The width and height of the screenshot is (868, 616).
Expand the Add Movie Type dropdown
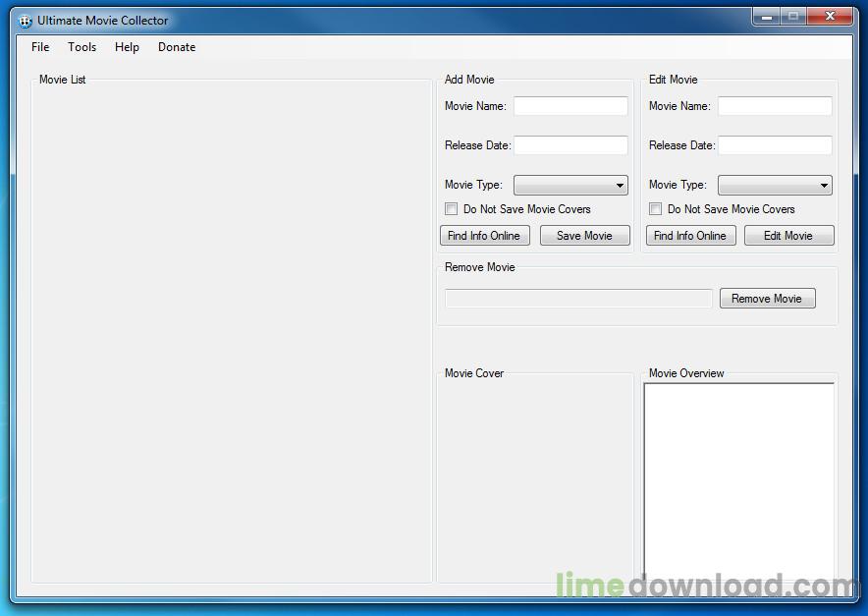[570, 185]
